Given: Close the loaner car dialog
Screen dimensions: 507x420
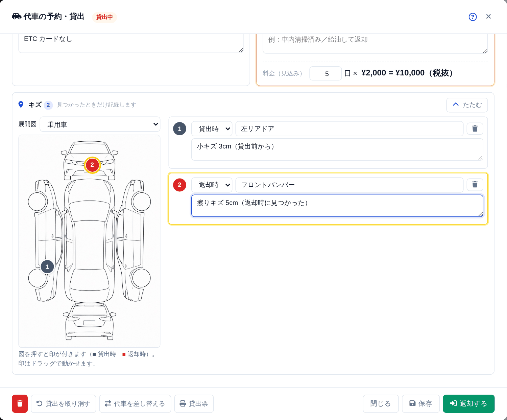Looking at the screenshot, I should coord(488,17).
